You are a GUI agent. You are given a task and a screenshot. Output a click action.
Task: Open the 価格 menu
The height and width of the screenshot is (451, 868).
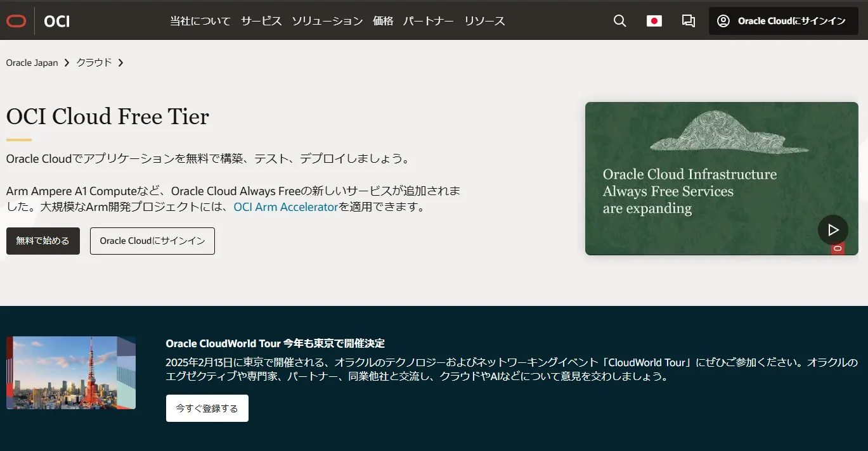pyautogui.click(x=383, y=21)
